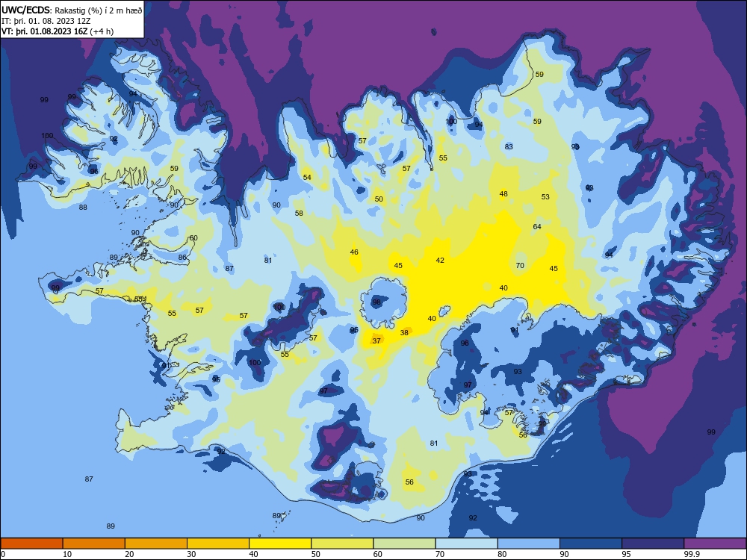The image size is (747, 560).
Task: Click the 'VT: þri. 01.08.2023 16Z (+4 h)' line
Action: click(58, 31)
